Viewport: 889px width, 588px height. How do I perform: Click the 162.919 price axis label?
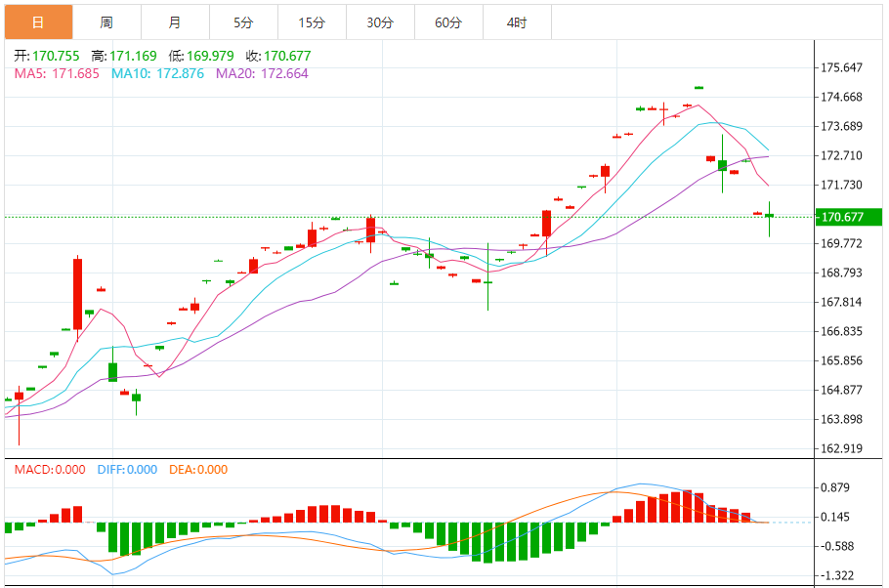pos(842,448)
